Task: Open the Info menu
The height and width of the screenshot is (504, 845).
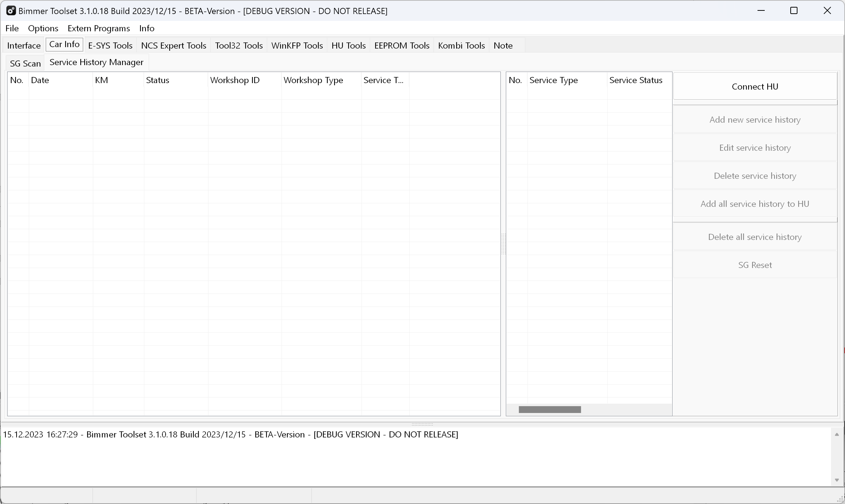Action: point(147,28)
